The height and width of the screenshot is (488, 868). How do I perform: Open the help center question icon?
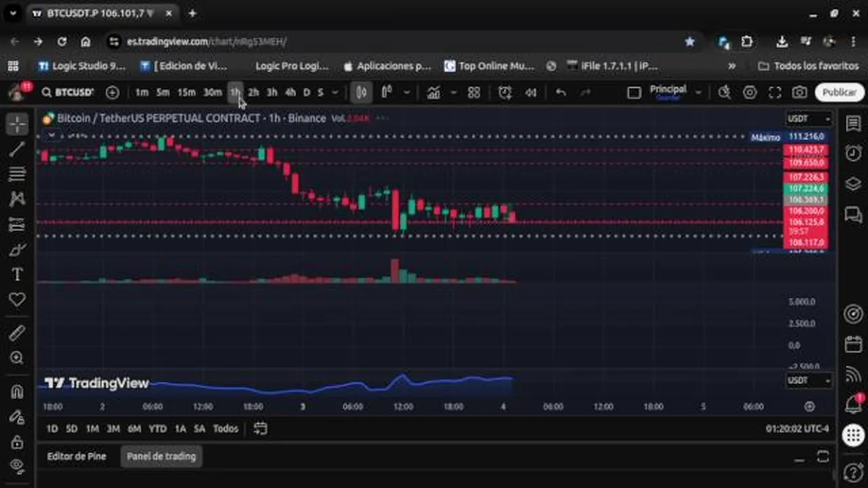pos(853,472)
